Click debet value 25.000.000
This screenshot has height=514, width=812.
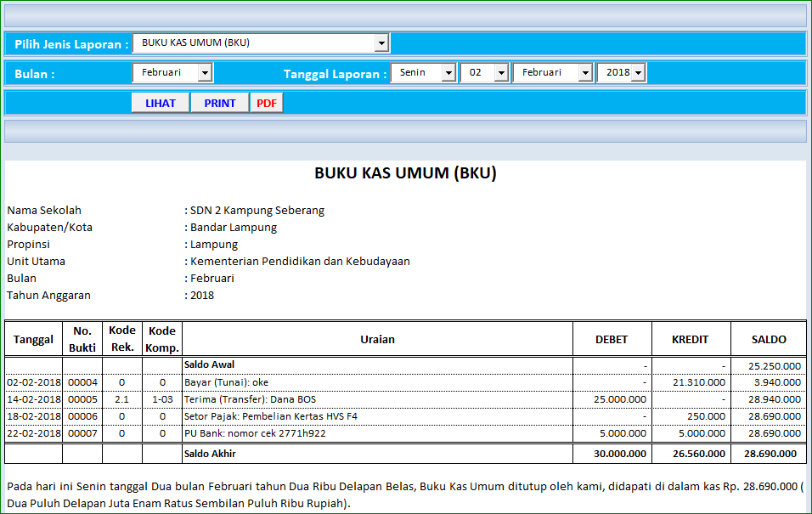click(x=620, y=399)
